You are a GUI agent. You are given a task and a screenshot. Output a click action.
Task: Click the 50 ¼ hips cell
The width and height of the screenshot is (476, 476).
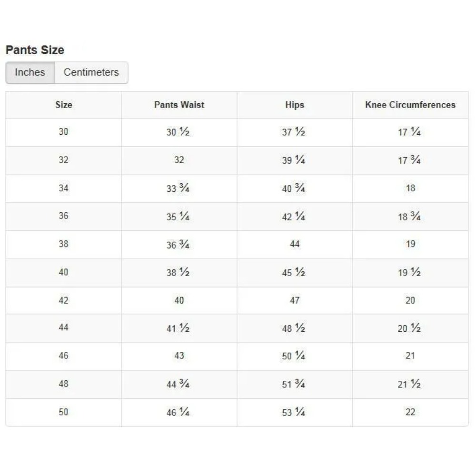[x=294, y=356]
